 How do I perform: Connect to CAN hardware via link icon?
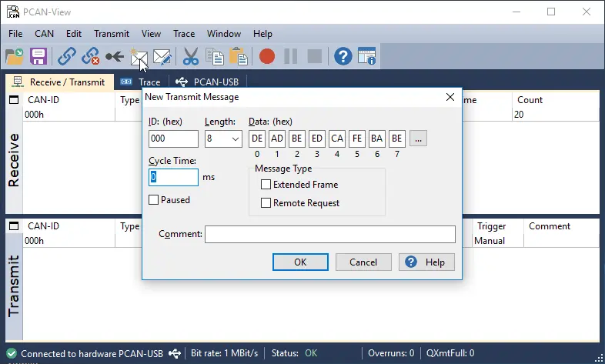coord(67,56)
